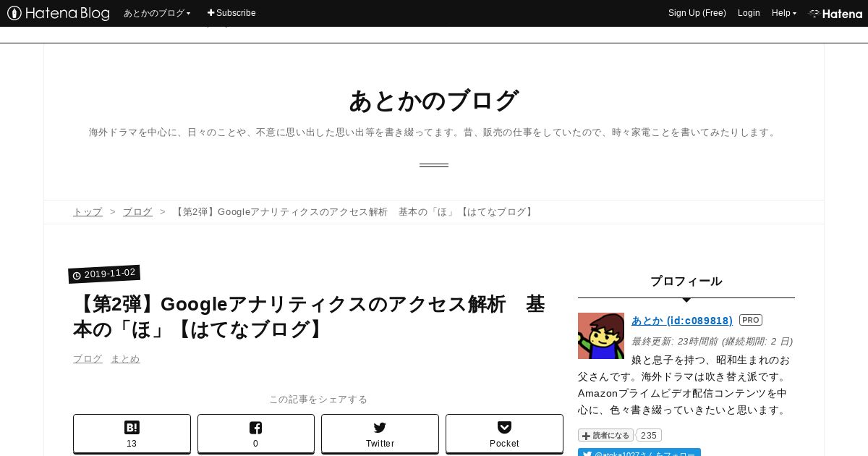Open Sign Up (Free) link
The image size is (868, 456).
(697, 13)
